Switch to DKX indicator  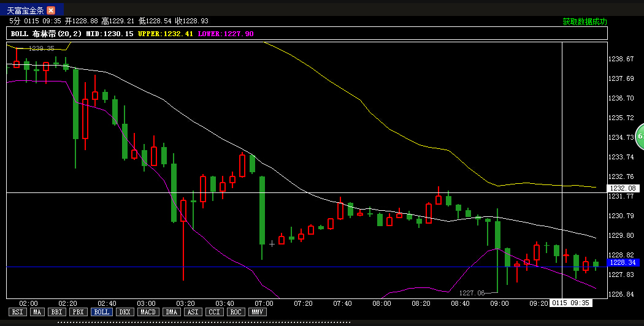[125, 312]
